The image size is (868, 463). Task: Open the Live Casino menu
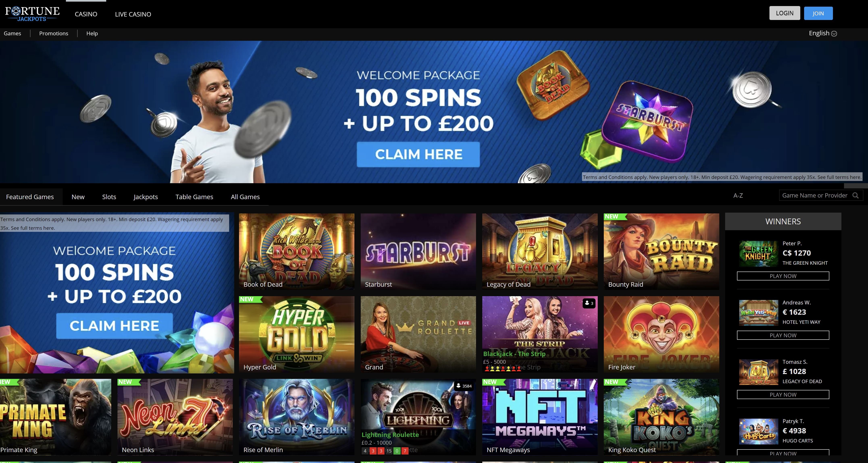133,14
